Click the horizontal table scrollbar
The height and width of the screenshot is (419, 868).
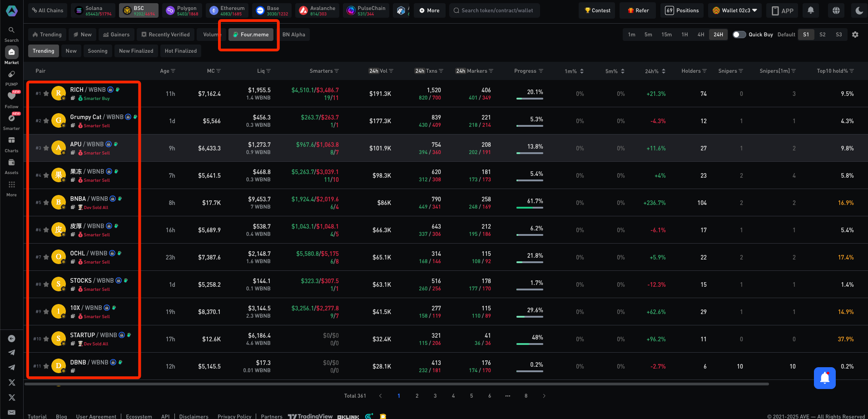click(x=397, y=384)
